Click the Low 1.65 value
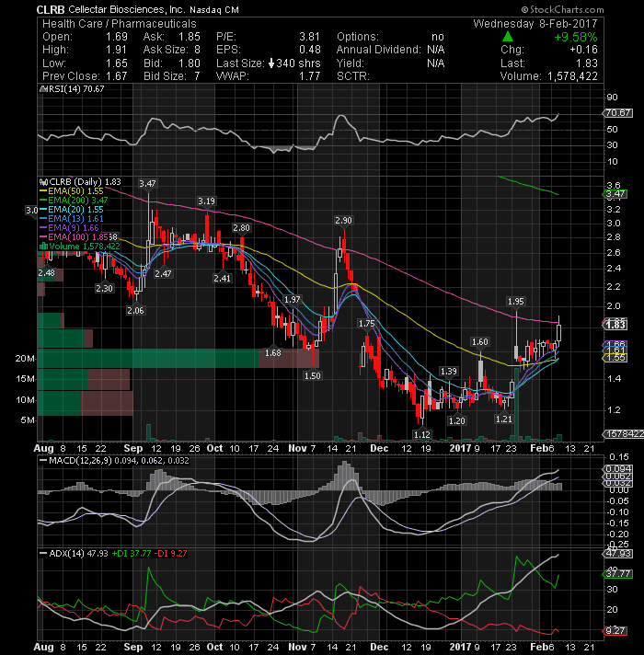Viewport: 644px width, 655px height. [x=117, y=63]
